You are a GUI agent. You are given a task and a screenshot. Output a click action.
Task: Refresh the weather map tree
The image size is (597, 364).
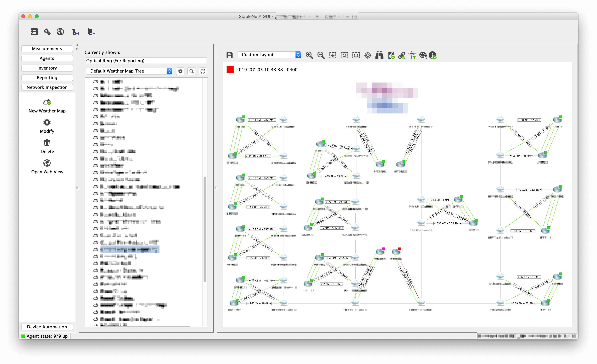coord(203,71)
